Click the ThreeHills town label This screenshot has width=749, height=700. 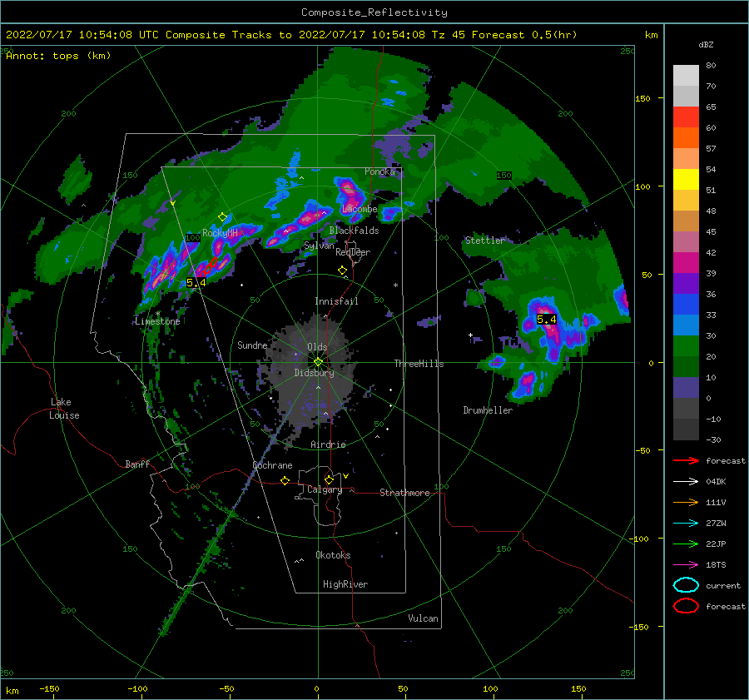(x=419, y=364)
